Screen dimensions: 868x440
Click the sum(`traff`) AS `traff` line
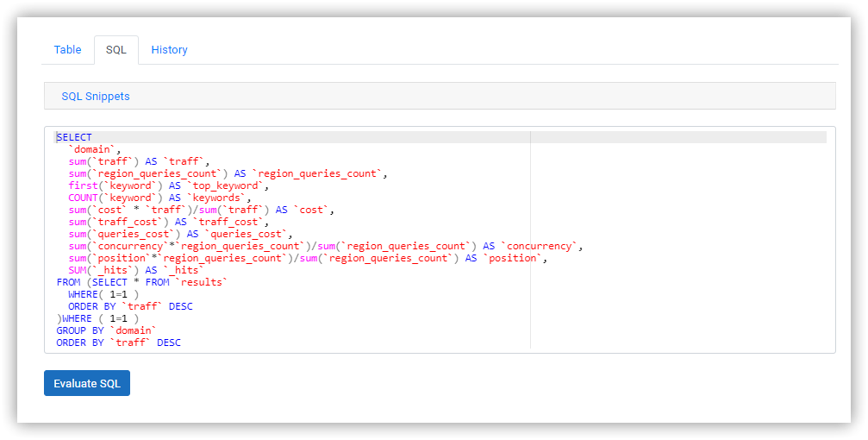(140, 162)
